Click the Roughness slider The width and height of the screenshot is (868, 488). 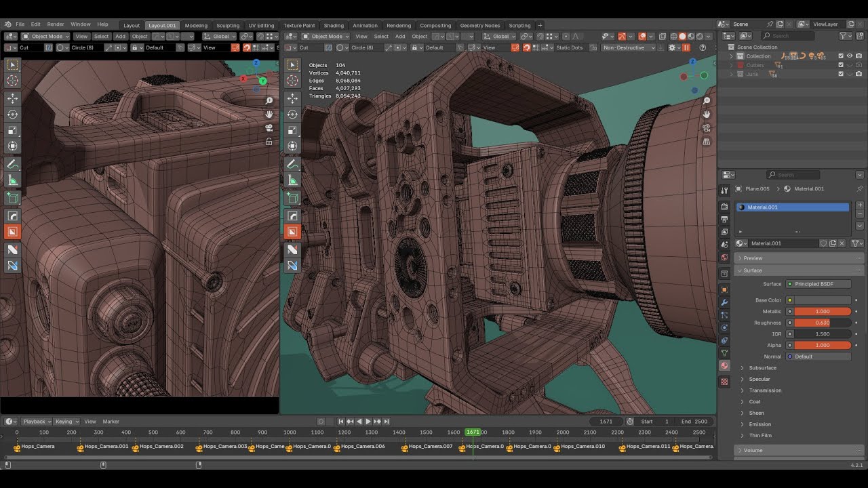pyautogui.click(x=822, y=323)
